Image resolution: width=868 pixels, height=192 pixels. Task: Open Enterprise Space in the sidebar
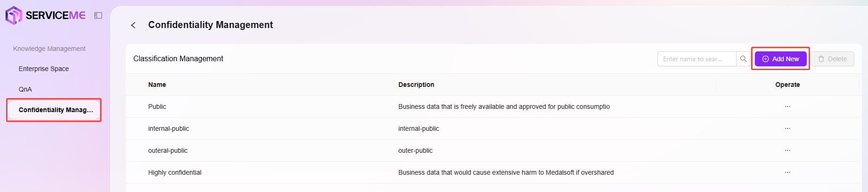pyautogui.click(x=43, y=69)
